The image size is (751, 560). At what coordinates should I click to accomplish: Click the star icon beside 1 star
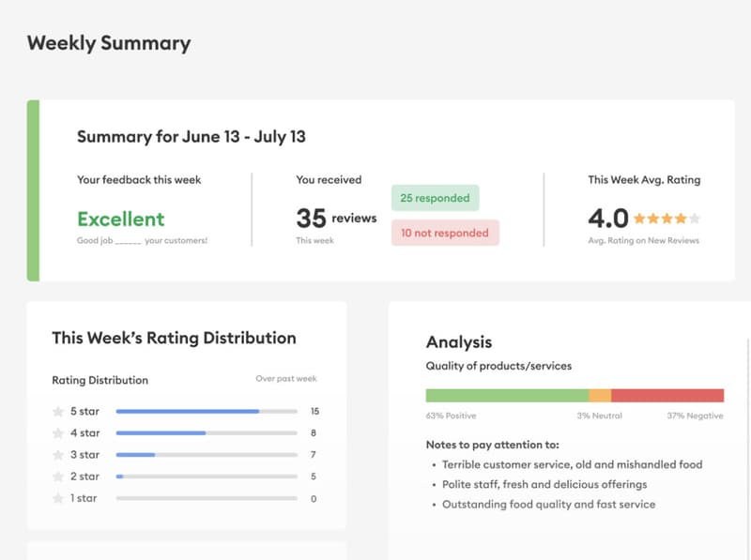pyautogui.click(x=58, y=498)
